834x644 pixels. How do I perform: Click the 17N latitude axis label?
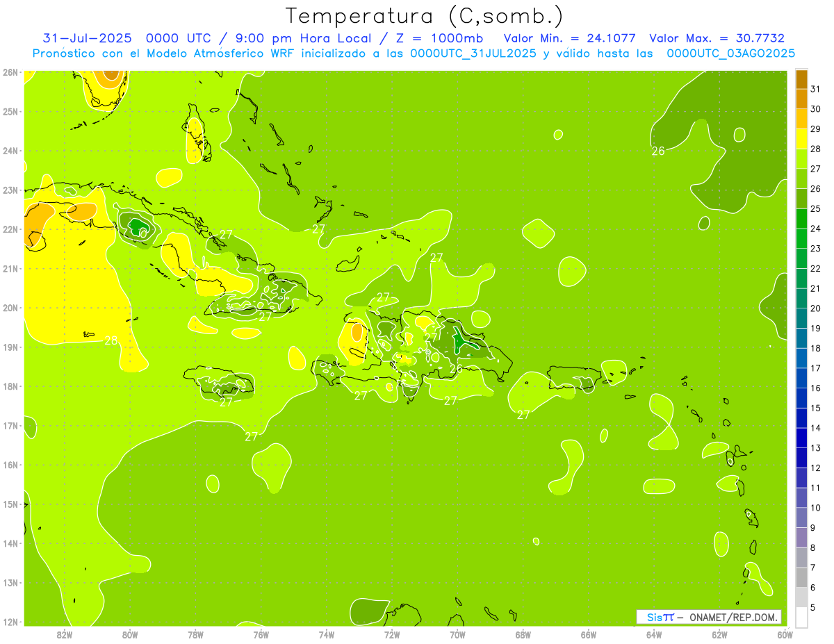click(x=11, y=425)
